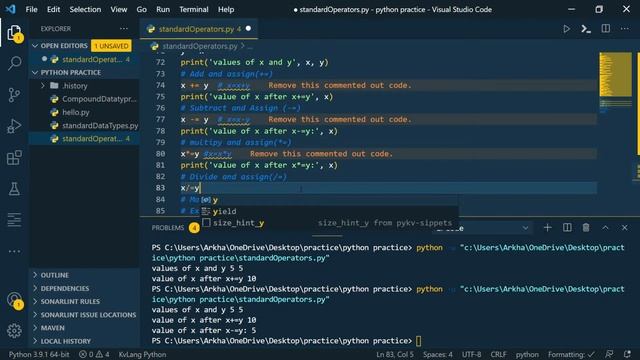Open the Explorer view in activity bar
This screenshot has width=640, height=360.
pos(14,33)
